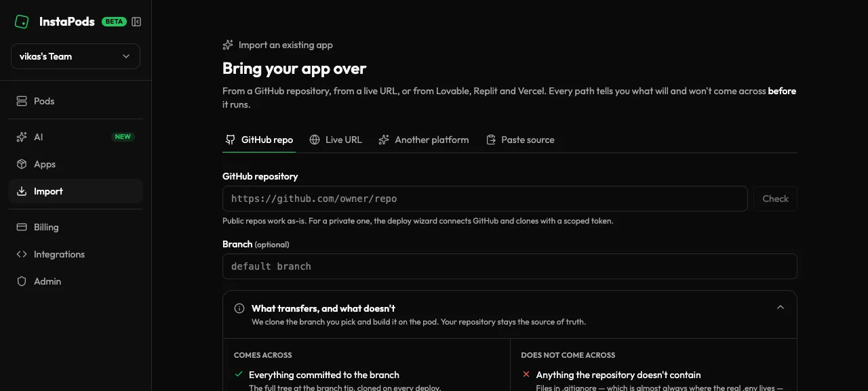Click the DOES NOT COME ACROSS column label
868x391 pixels.
(568, 355)
